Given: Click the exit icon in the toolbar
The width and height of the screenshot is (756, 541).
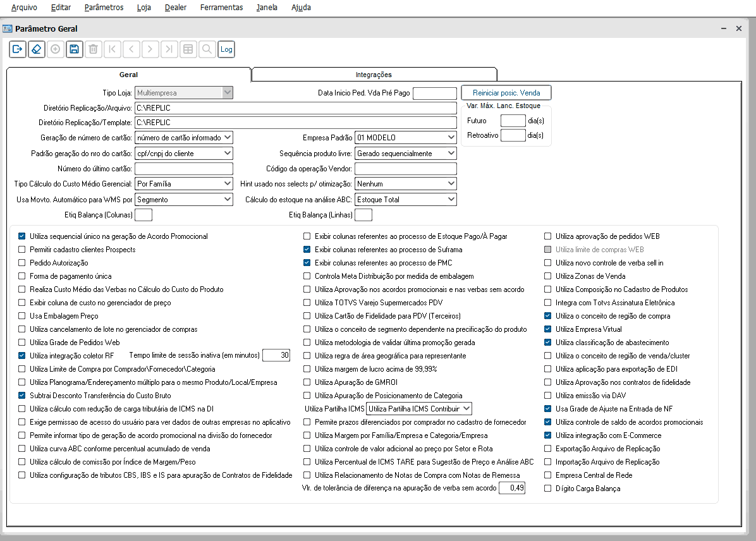Looking at the screenshot, I should click(17, 49).
